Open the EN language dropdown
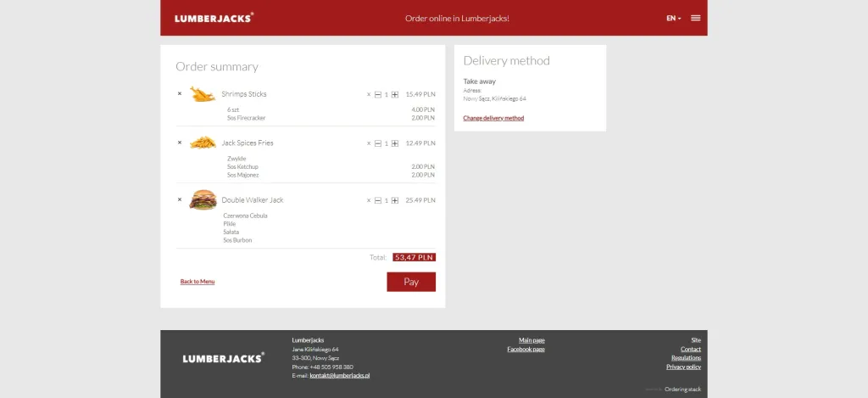The width and height of the screenshot is (868, 398). (673, 19)
